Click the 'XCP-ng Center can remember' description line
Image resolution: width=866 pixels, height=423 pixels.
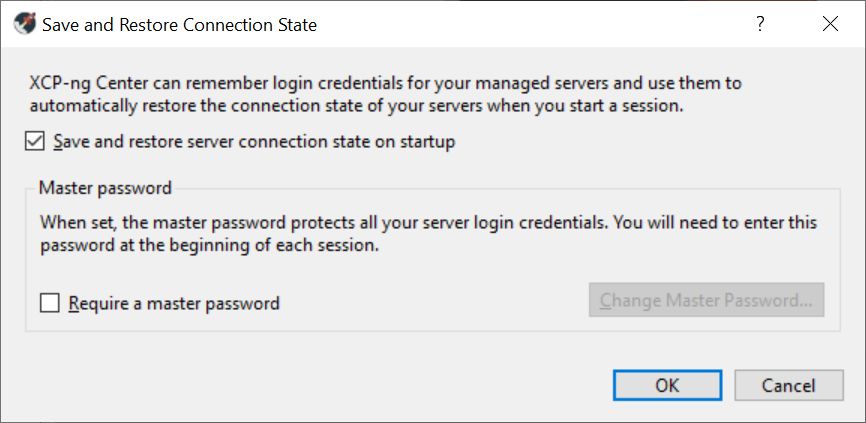[385, 83]
